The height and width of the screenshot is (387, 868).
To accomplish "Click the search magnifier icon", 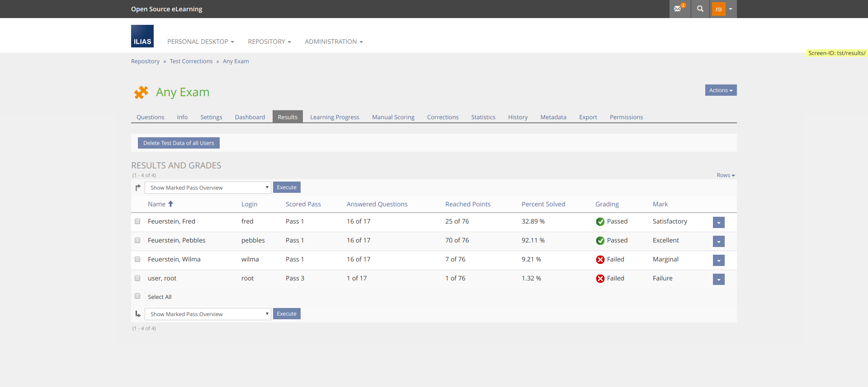I will (700, 9).
